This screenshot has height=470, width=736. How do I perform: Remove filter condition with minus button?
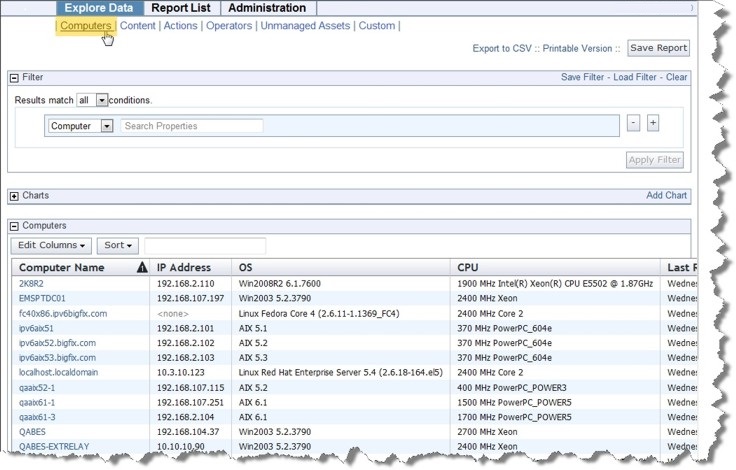pos(633,123)
